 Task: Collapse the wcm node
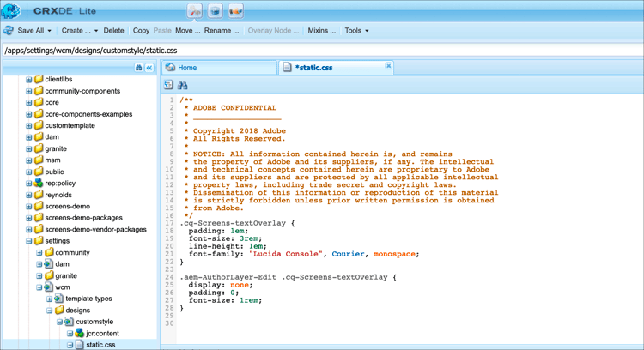pos(39,287)
